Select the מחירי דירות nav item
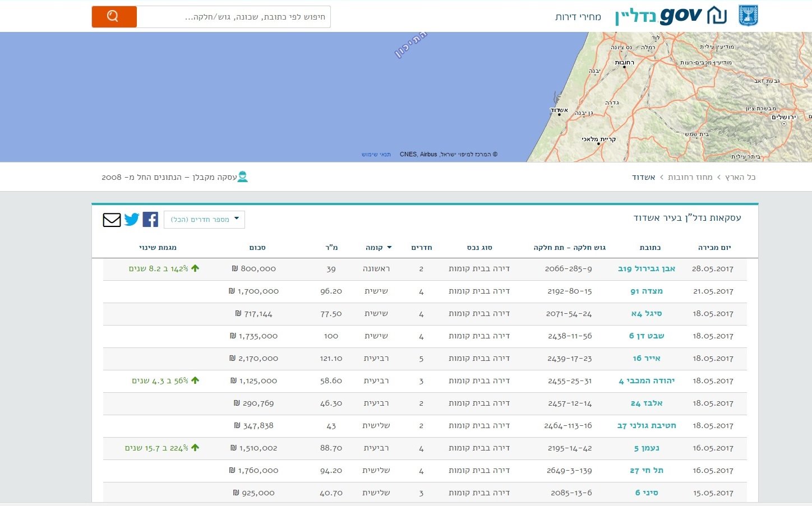Image resolution: width=812 pixels, height=506 pixels. (578, 17)
